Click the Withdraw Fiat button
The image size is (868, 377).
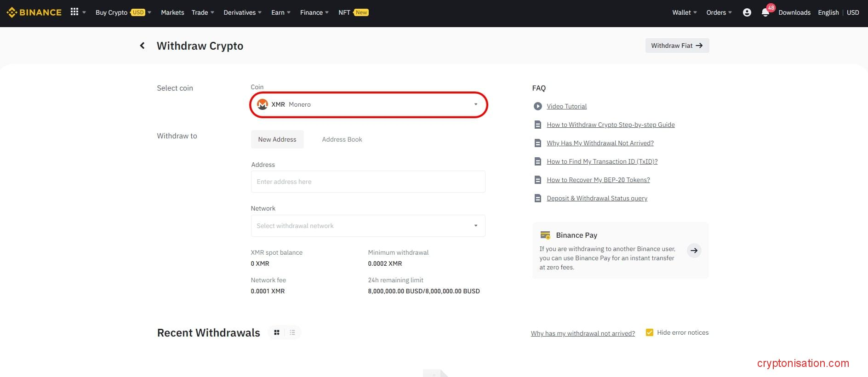[677, 46]
